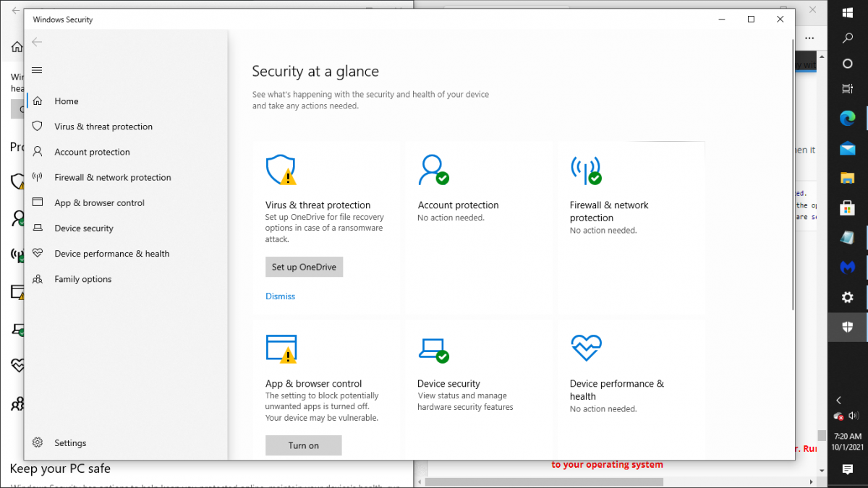Click the clock showing 7:20 AM
The height and width of the screenshot is (488, 868).
(848, 436)
